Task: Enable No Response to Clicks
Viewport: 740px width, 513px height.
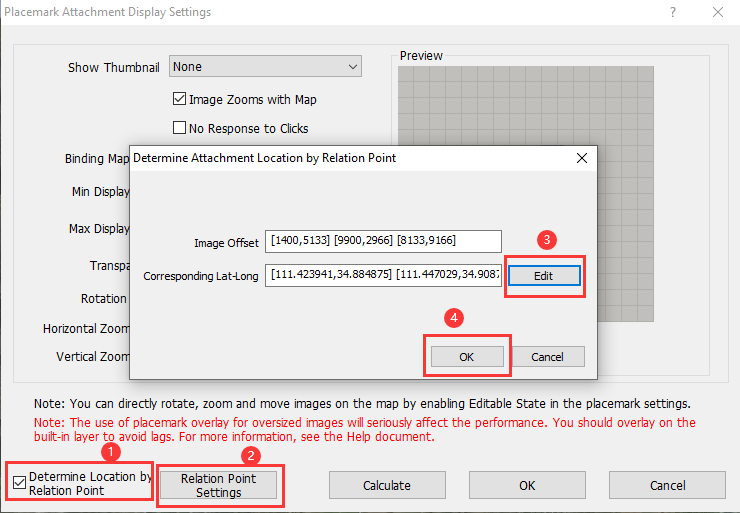Action: tap(179, 128)
